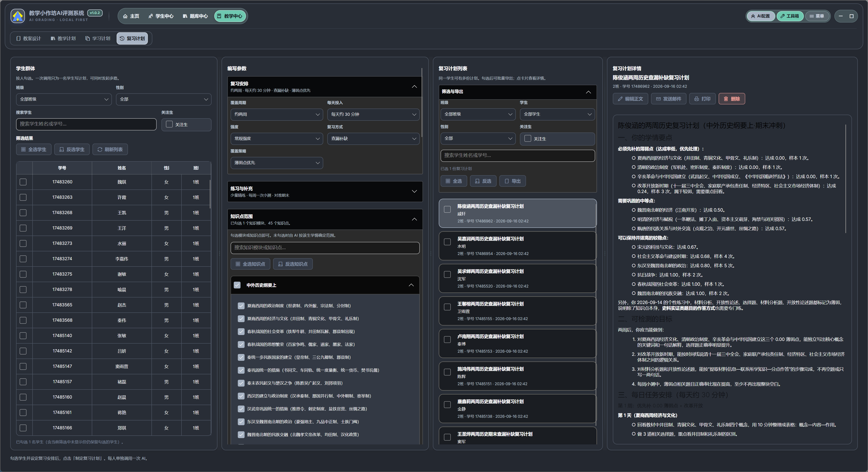Click the student icon beside 学生中心
Viewport: 868px width, 472px height.
(151, 16)
